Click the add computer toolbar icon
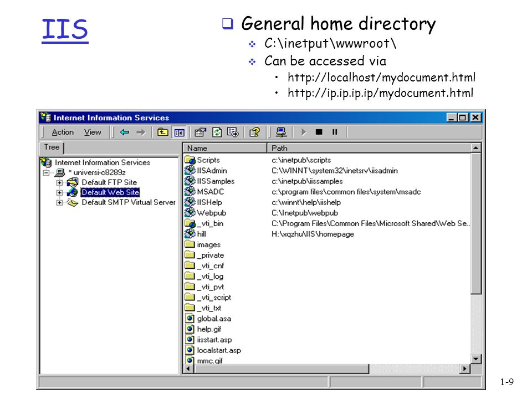The height and width of the screenshot is (399, 532). 281,132
